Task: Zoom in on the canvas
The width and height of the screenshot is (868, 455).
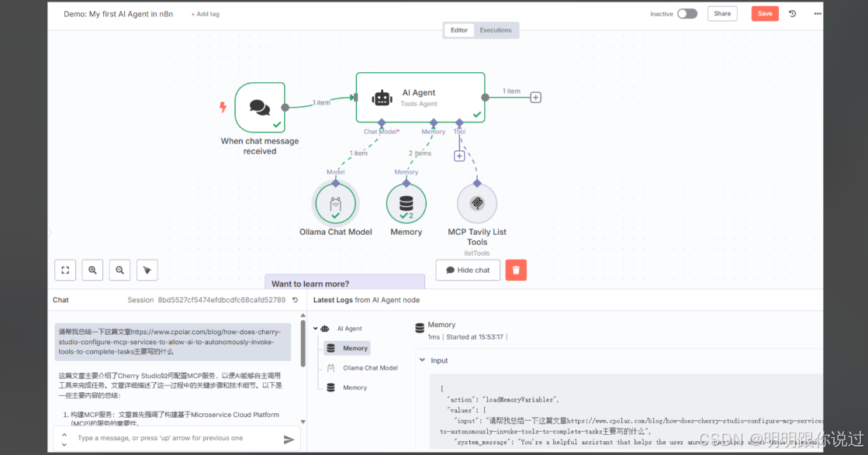Action: click(92, 270)
